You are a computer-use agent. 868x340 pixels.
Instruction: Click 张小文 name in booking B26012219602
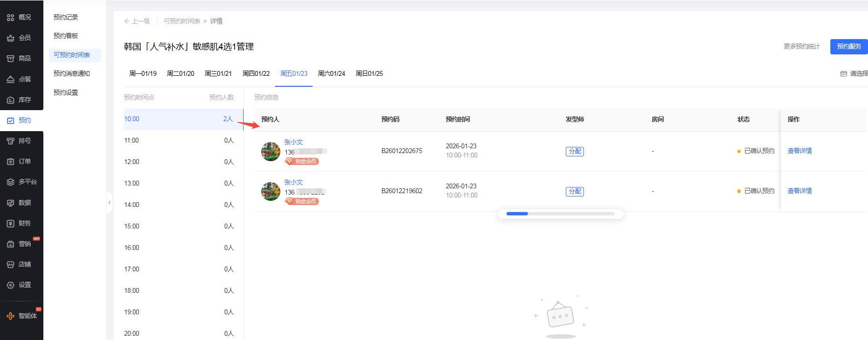click(294, 182)
